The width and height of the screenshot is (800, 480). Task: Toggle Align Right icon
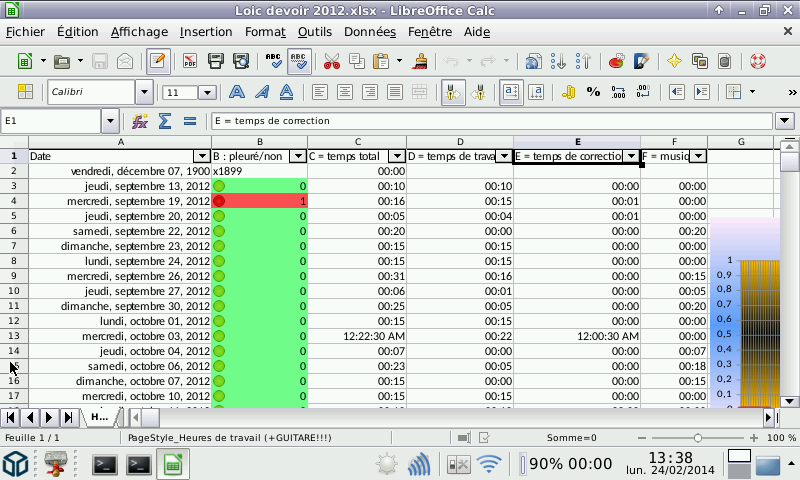pos(370,92)
